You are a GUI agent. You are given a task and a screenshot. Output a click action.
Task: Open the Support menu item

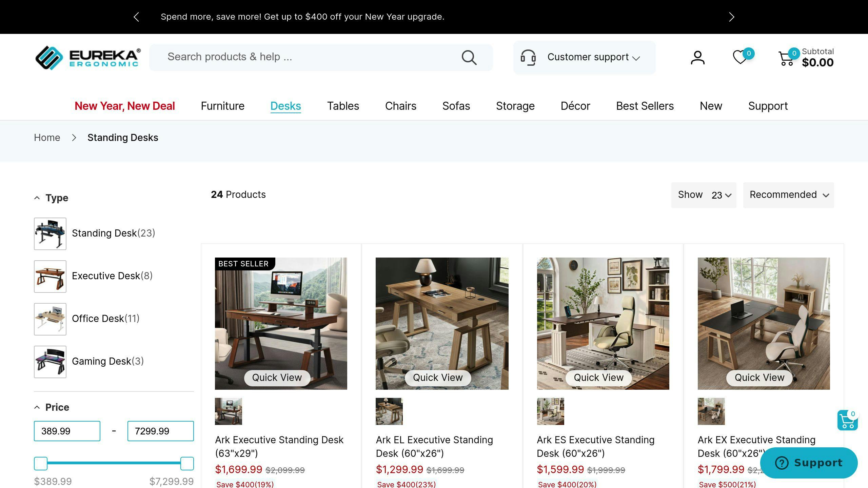(x=768, y=106)
